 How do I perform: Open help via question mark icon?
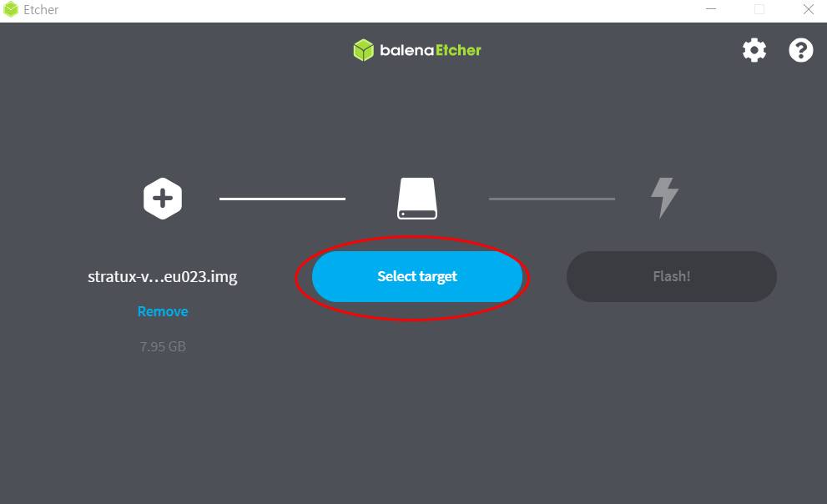tap(800, 50)
